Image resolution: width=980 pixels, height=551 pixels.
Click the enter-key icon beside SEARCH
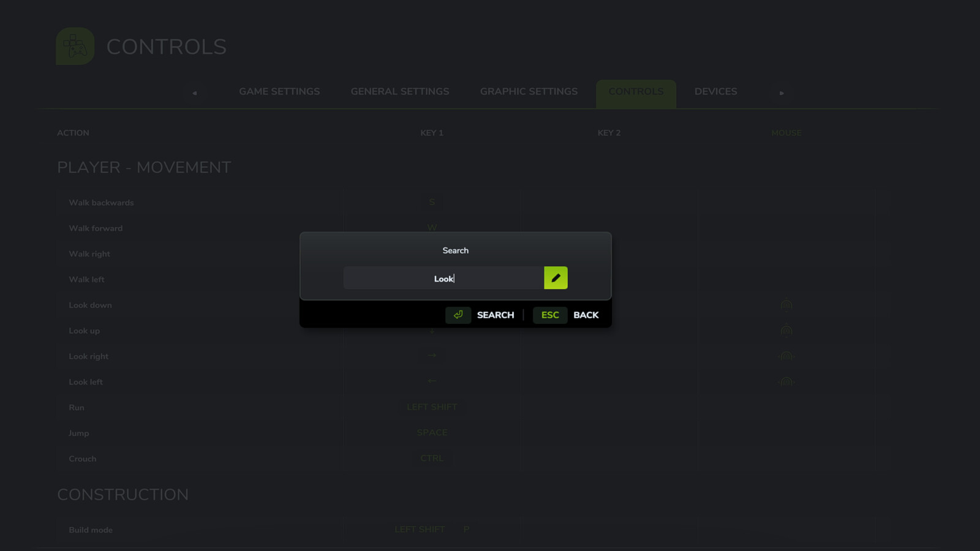458,315
